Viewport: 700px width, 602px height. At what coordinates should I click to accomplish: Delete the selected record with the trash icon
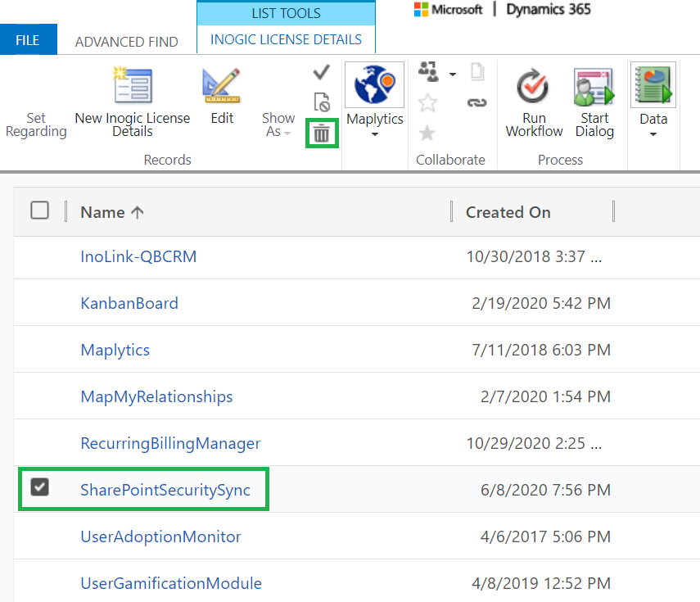(322, 133)
